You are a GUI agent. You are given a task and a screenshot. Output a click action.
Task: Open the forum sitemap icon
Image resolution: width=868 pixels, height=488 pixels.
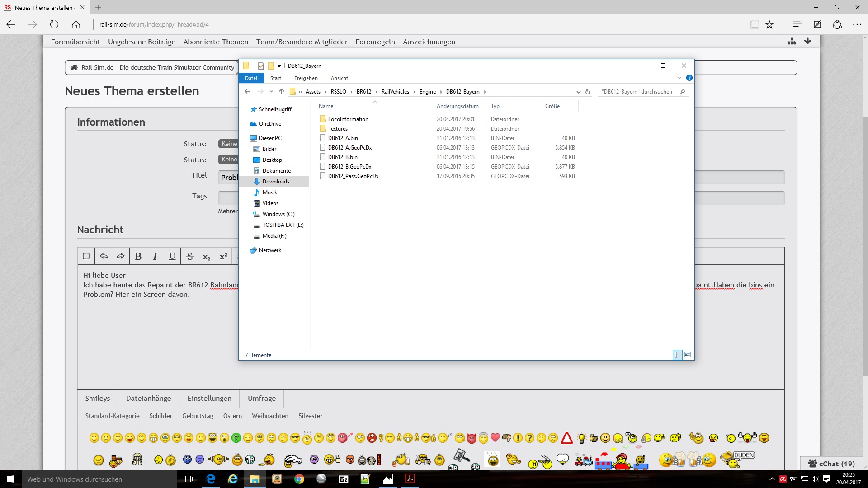click(x=792, y=41)
